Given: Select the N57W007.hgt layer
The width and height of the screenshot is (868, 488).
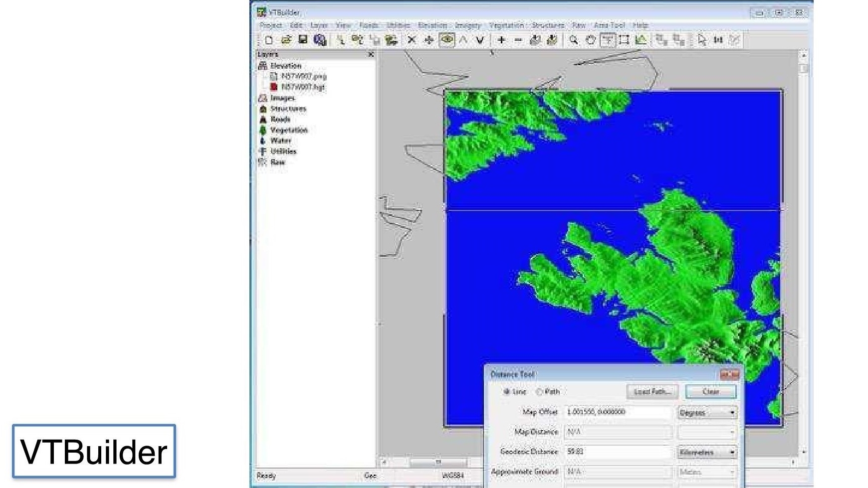Looking at the screenshot, I should coord(303,87).
